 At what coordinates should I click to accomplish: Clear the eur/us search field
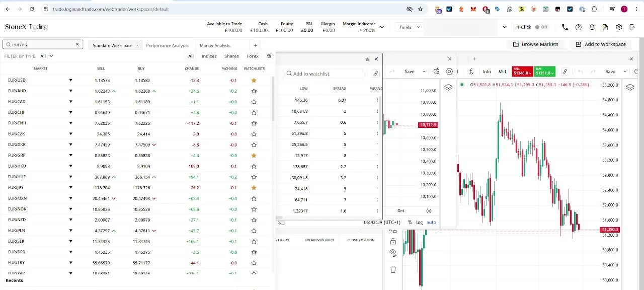pos(77,44)
